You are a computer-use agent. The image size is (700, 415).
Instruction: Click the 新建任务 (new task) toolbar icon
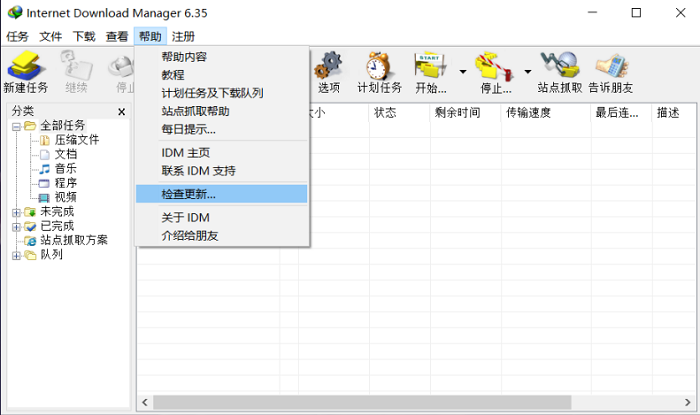point(26,65)
